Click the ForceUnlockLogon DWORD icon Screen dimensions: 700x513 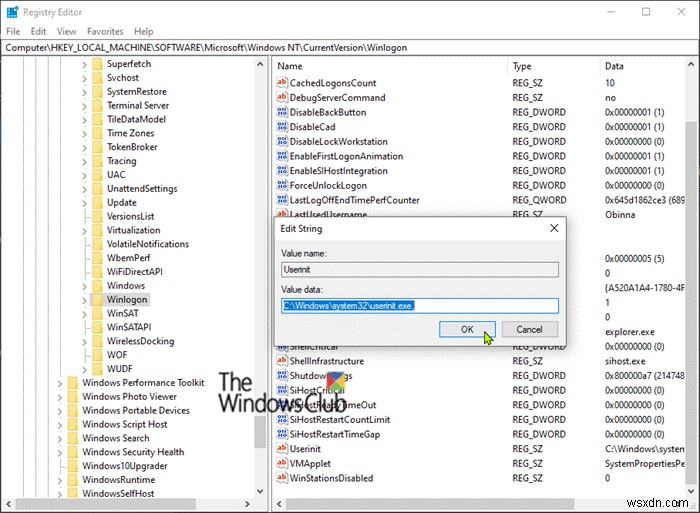point(282,185)
